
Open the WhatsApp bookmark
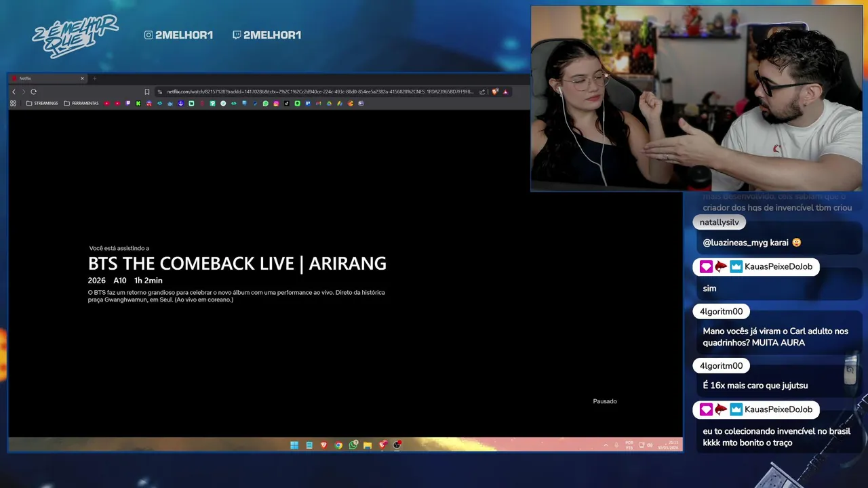(x=265, y=103)
